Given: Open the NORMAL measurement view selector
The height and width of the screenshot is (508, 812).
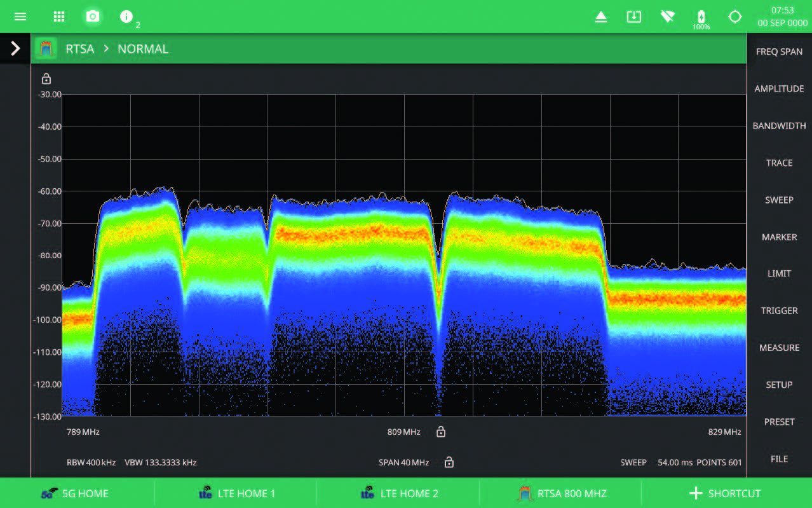Looking at the screenshot, I should [143, 49].
